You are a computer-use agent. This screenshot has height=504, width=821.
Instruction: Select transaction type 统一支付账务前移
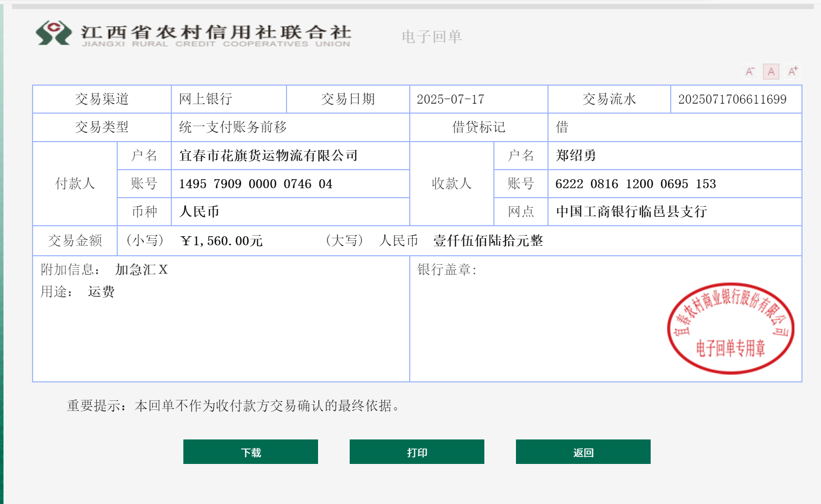coord(233,127)
